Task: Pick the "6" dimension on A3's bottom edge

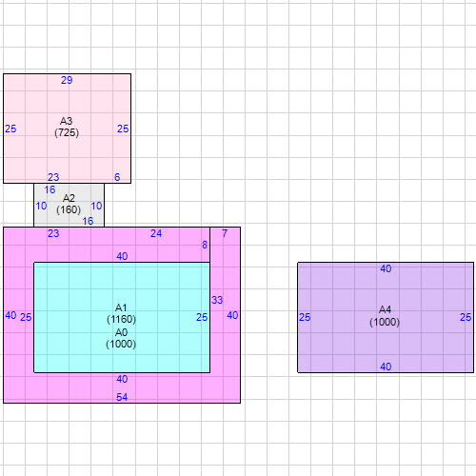Action: 117,177
